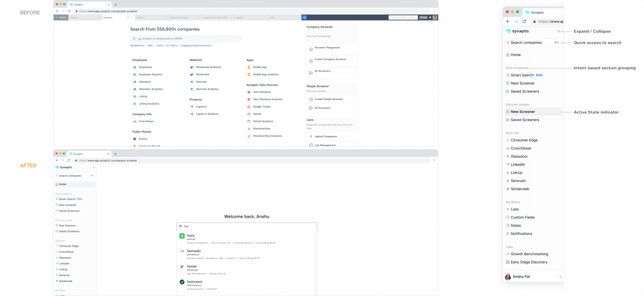Viewport: 644px width, 296px height.
Task: Switch to Tracking List tab in BEFORE window
Action: click(x=218, y=18)
